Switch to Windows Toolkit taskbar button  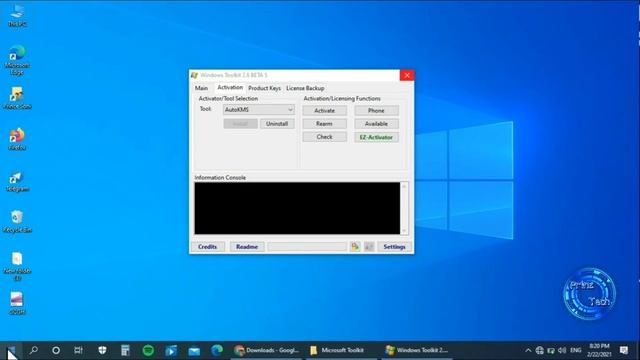click(x=417, y=350)
